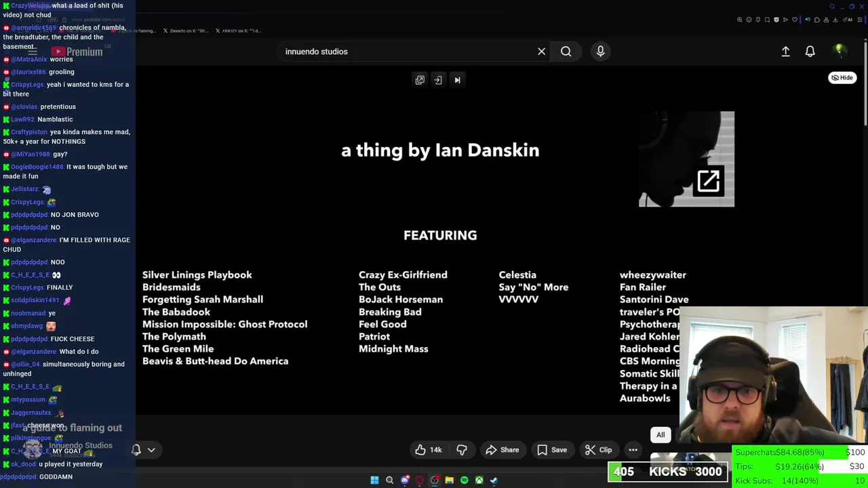Viewport: 868px width, 488px height.
Task: Start voice search with microphone icon
Action: click(600, 52)
